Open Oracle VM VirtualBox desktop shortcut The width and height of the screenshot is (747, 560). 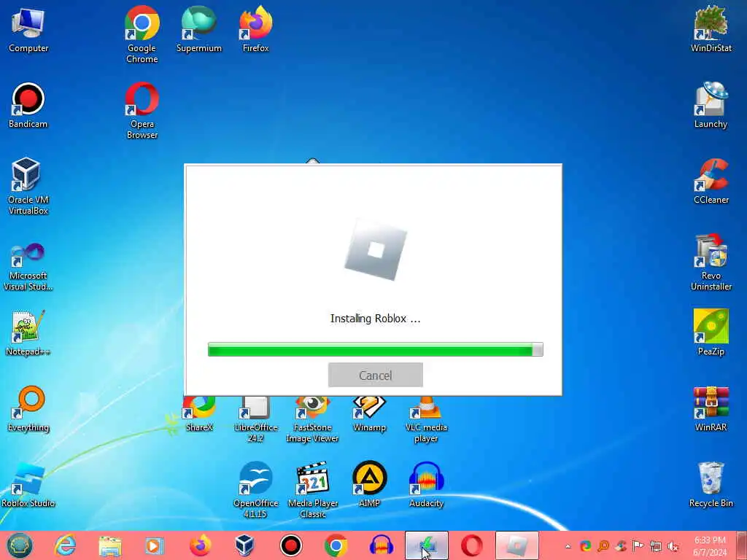[x=28, y=186]
